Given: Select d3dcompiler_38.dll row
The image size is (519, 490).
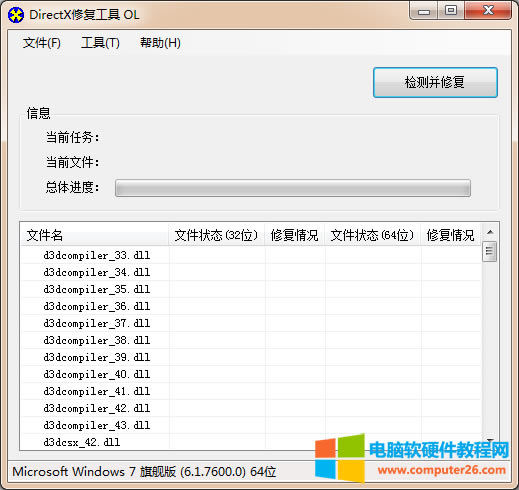Looking at the screenshot, I should [x=251, y=340].
